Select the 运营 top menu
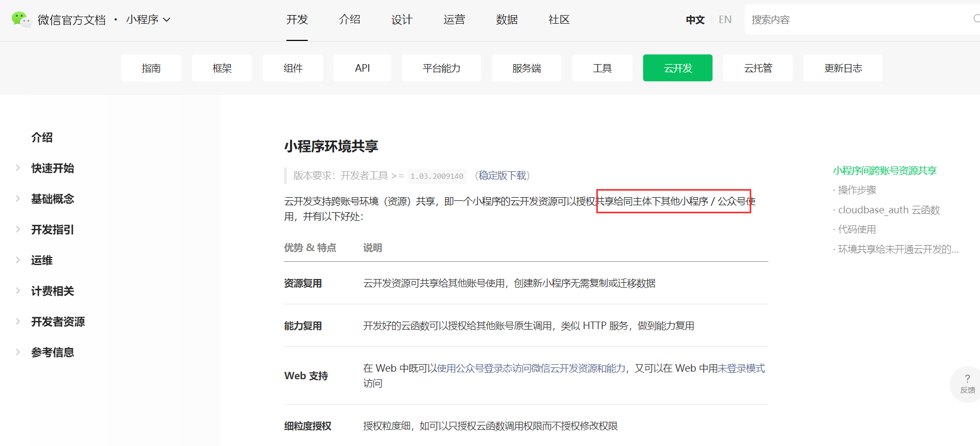The width and height of the screenshot is (980, 446). point(454,19)
